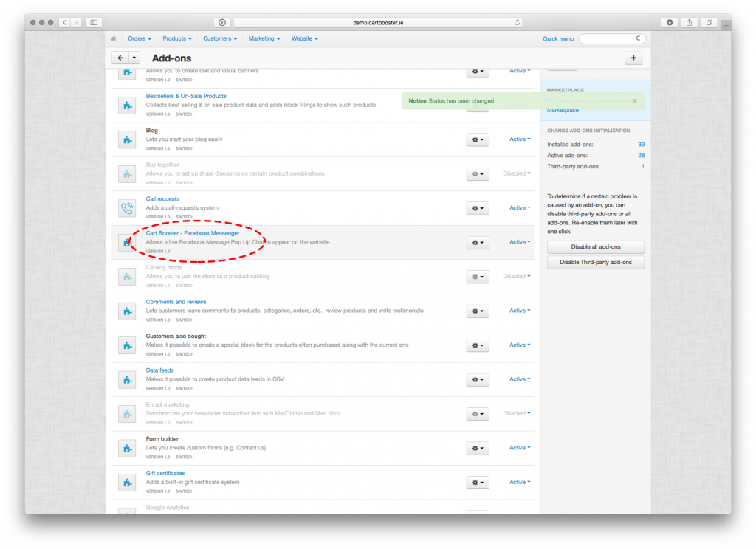Click the installed add-ons count 39

pyautogui.click(x=642, y=144)
